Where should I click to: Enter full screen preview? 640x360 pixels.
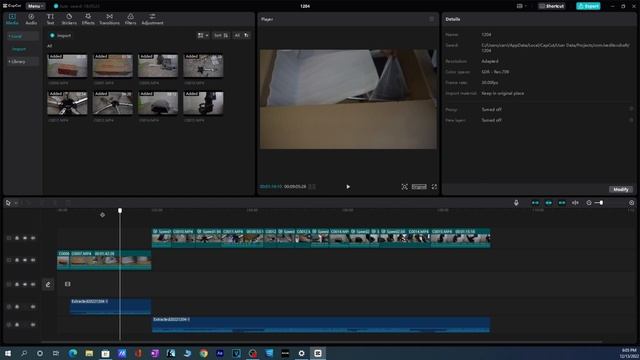[434, 187]
